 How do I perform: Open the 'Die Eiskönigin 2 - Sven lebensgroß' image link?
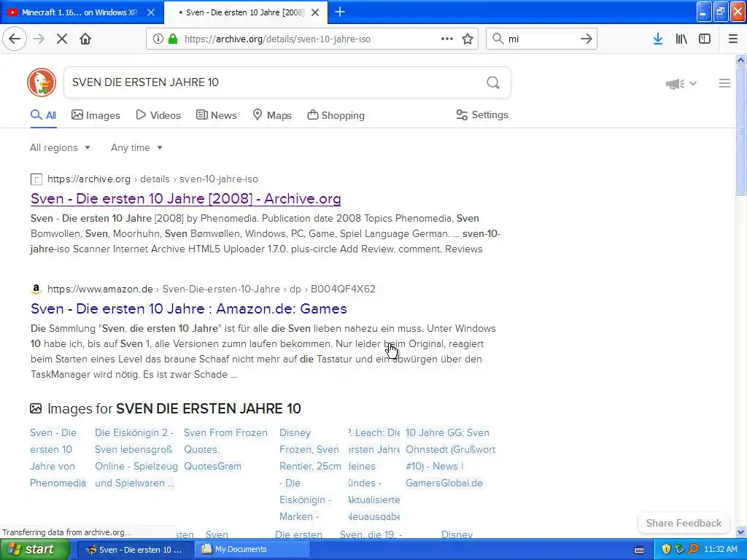point(136,458)
